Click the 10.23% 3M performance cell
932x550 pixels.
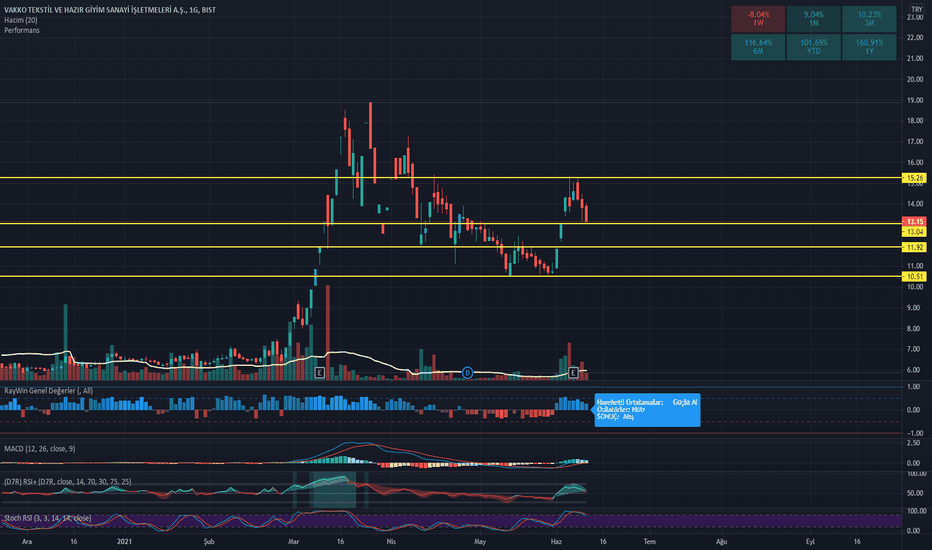[869, 19]
